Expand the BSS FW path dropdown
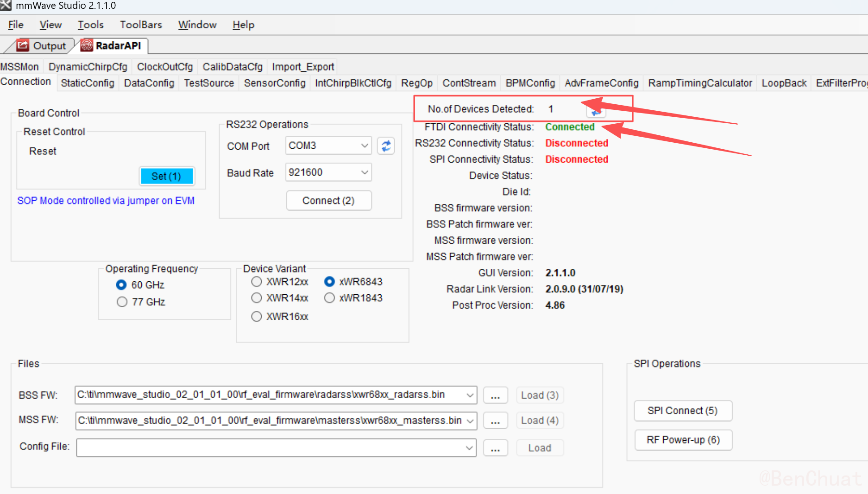The height and width of the screenshot is (494, 868). pyautogui.click(x=470, y=395)
